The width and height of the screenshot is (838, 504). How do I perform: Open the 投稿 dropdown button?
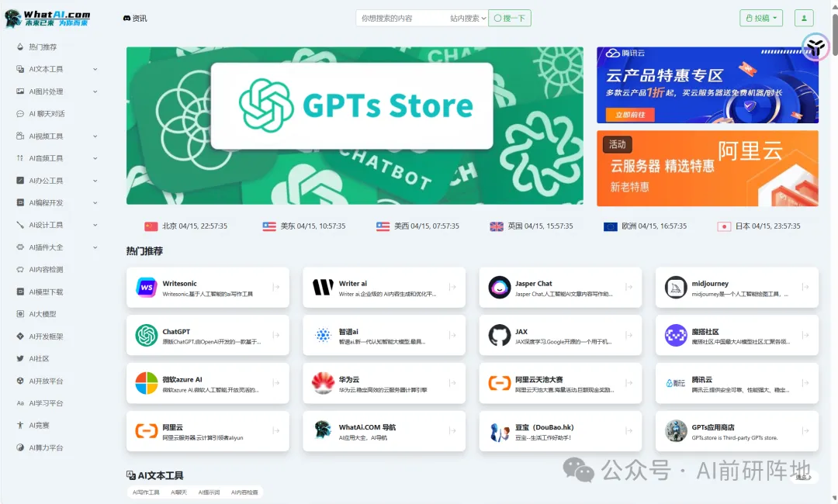pyautogui.click(x=761, y=18)
